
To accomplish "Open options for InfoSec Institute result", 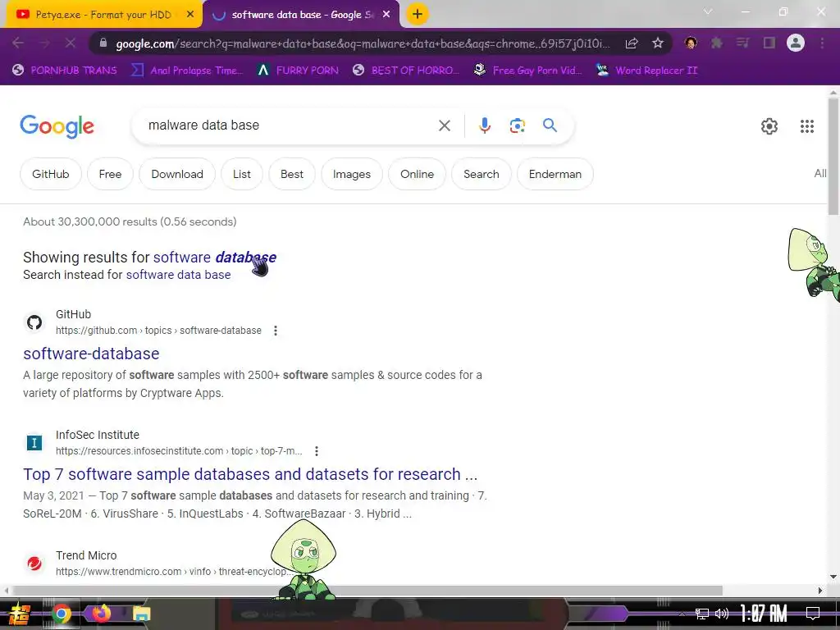I will (317, 451).
